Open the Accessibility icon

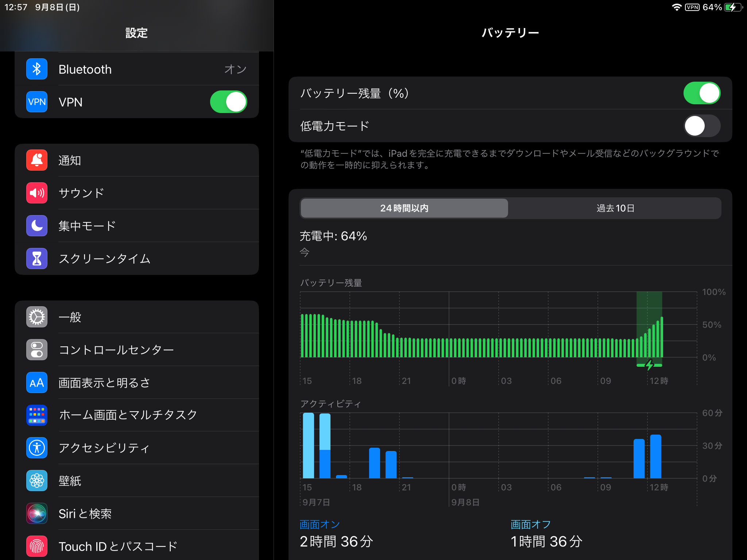pyautogui.click(x=37, y=448)
